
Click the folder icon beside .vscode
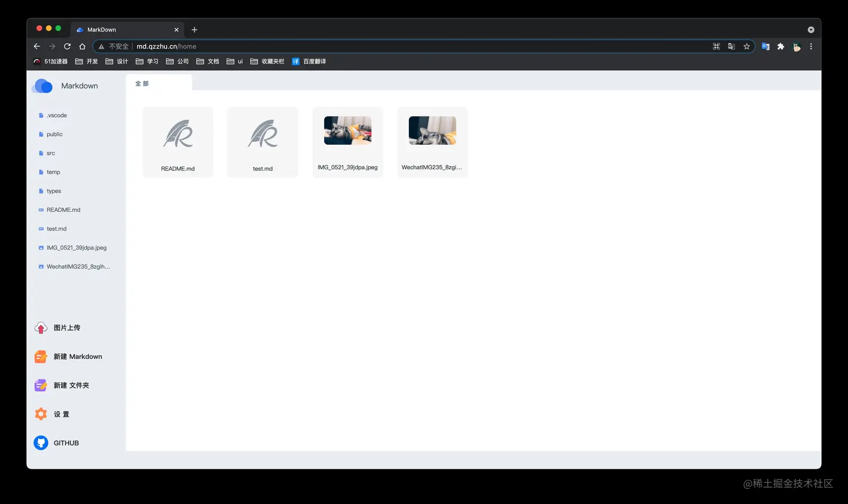[x=41, y=115]
